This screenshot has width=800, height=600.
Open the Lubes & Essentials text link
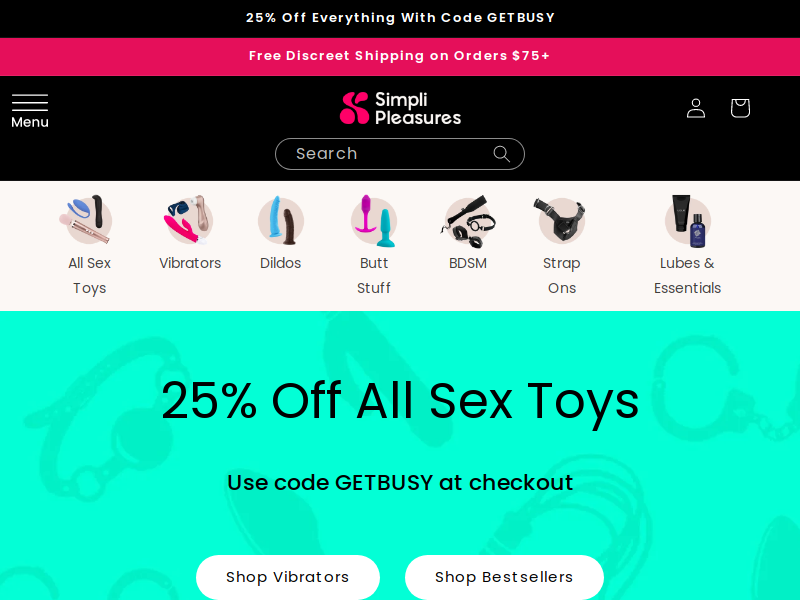point(687,276)
